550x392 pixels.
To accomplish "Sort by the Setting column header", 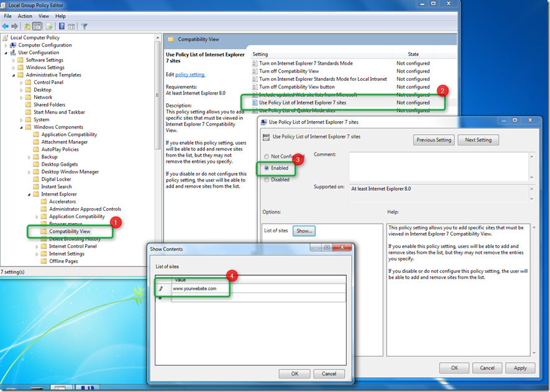I will [322, 54].
